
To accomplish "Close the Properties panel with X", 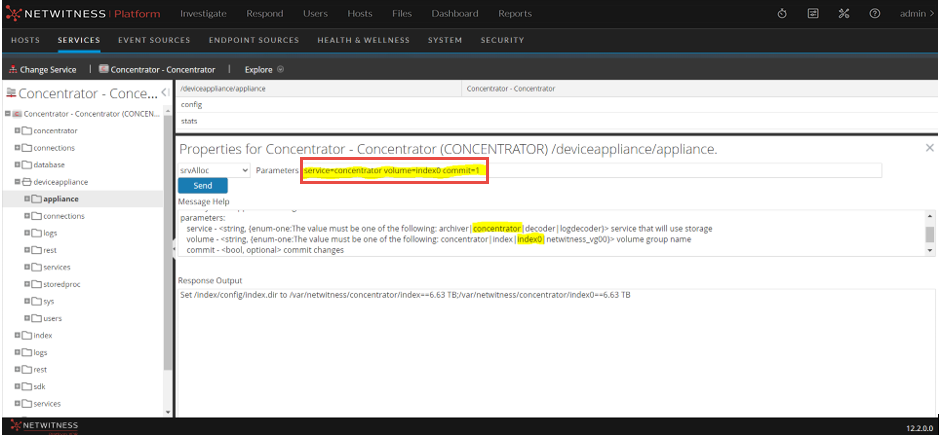I will [x=929, y=148].
